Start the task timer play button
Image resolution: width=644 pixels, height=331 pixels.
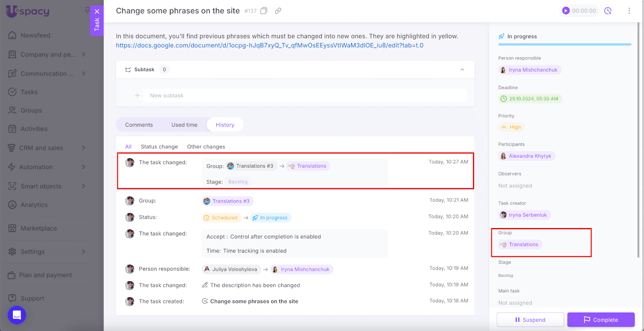566,11
